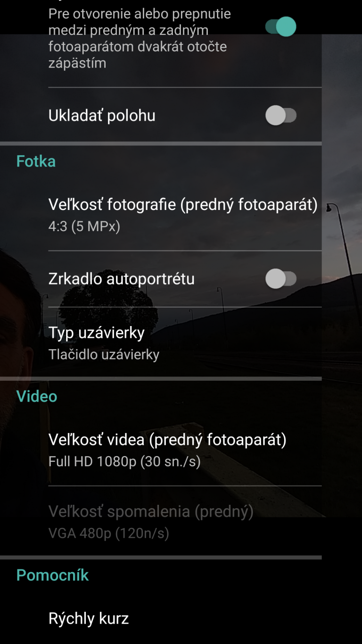This screenshot has width=362, height=644.
Task: Turn on Zrkadlo autoportrétu switch
Action: 280,279
